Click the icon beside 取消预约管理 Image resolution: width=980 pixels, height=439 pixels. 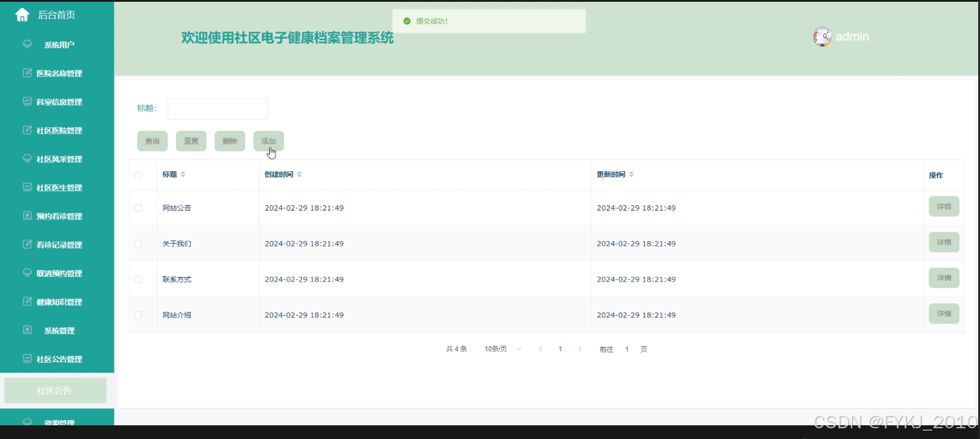27,273
